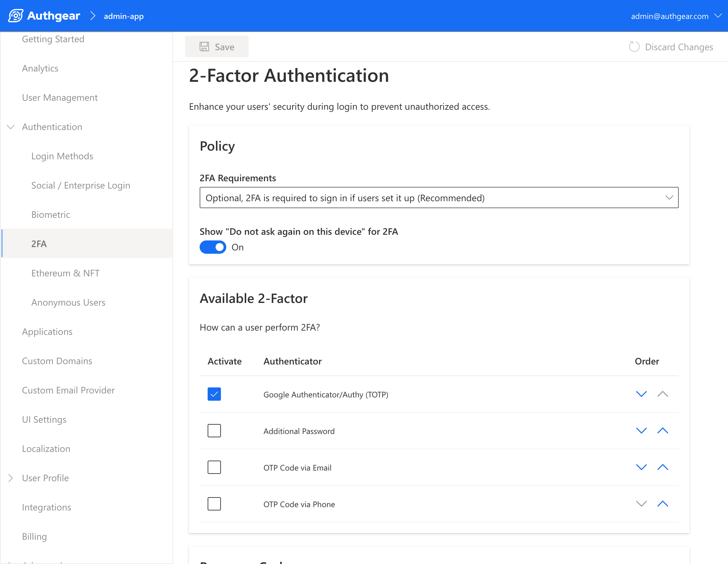The width and height of the screenshot is (728, 564).
Task: Move OTP Code via Email down in order
Action: coord(641,467)
